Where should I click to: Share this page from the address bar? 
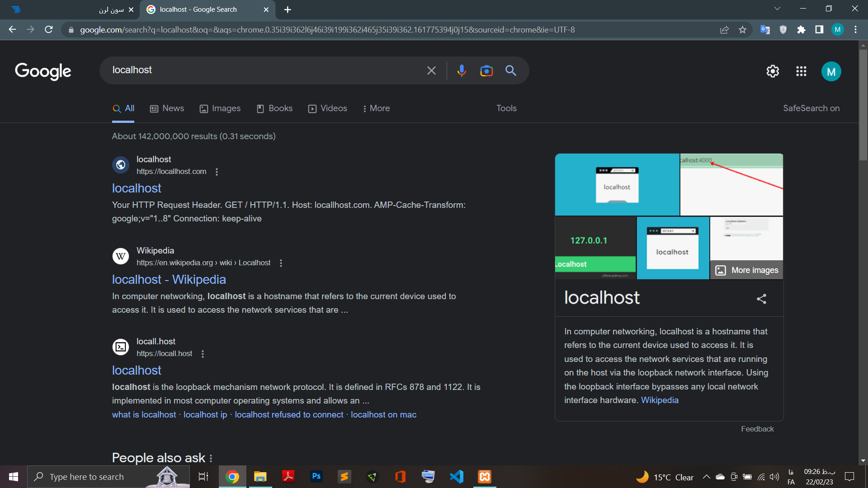pos(724,29)
